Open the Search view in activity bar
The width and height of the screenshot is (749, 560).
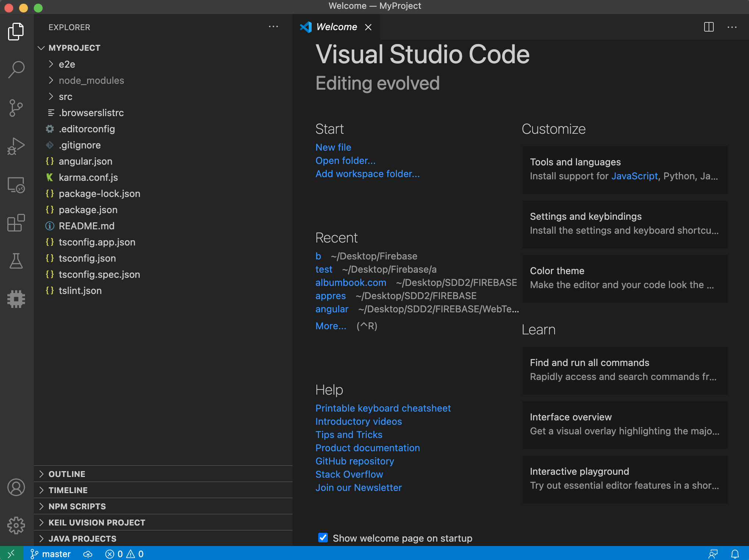pyautogui.click(x=16, y=69)
